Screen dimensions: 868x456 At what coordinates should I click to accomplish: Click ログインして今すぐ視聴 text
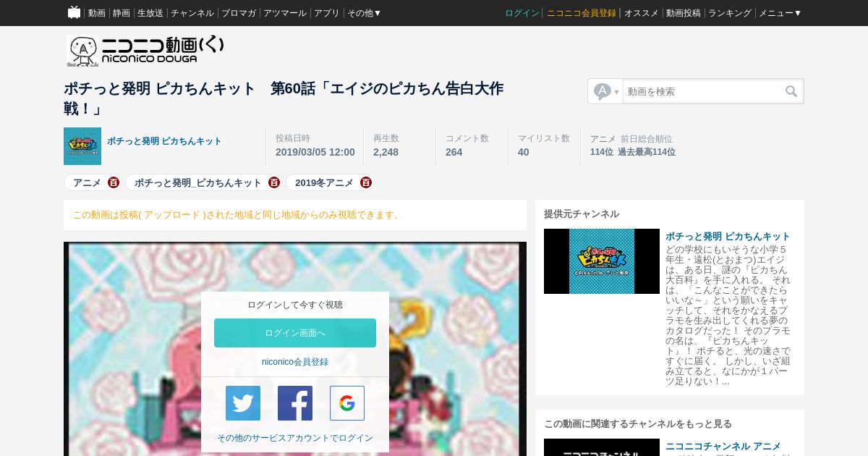(x=295, y=305)
